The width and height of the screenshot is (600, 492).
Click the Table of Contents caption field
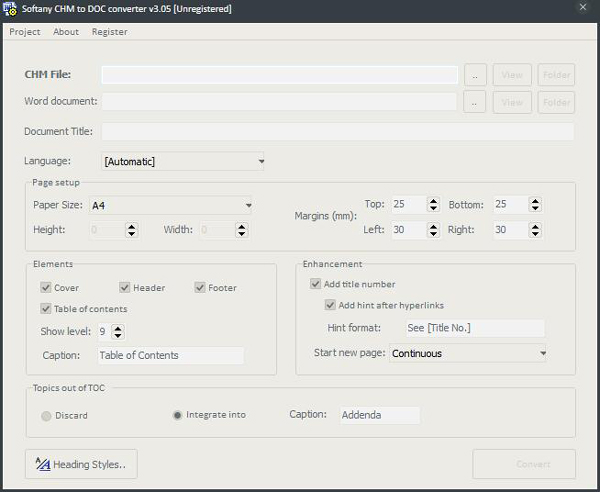click(x=171, y=355)
